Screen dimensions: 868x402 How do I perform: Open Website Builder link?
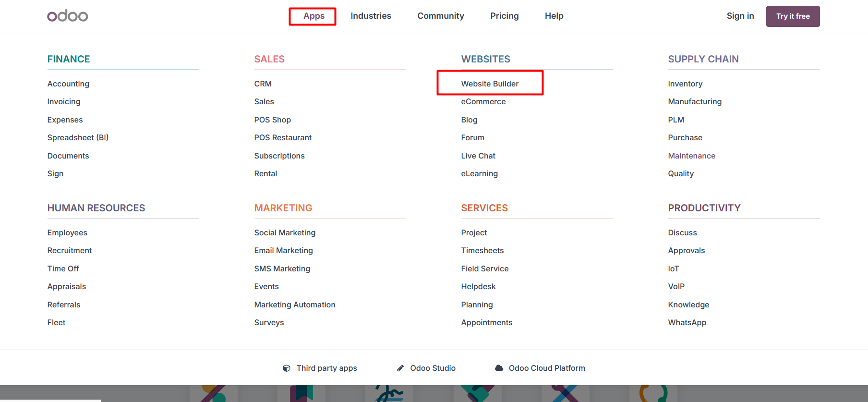tap(490, 84)
